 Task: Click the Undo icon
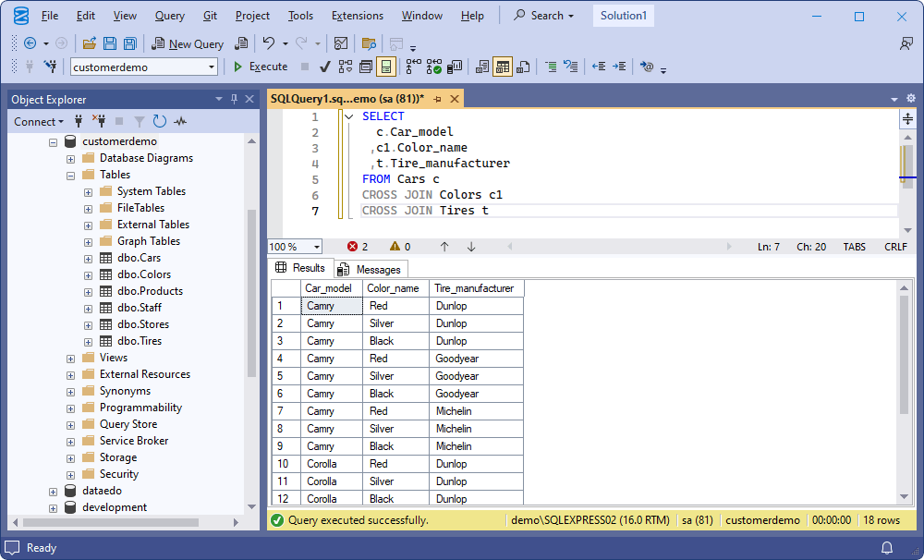pyautogui.click(x=269, y=42)
